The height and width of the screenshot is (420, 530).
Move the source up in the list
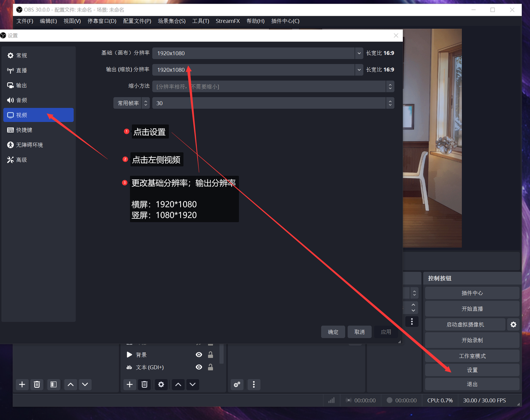point(178,384)
